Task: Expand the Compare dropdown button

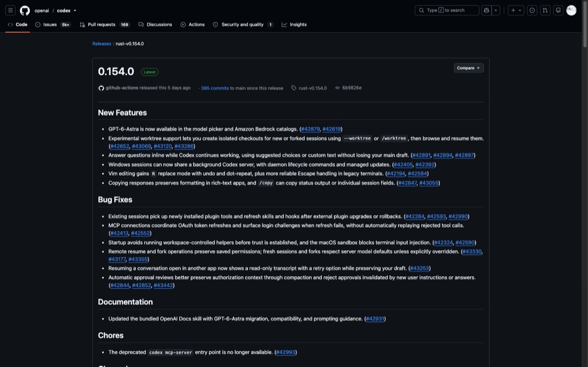Action: [468, 68]
